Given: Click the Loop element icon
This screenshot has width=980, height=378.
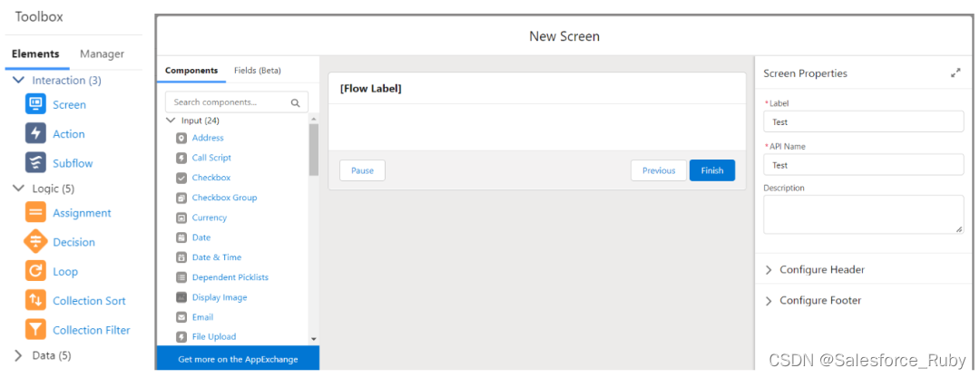Looking at the screenshot, I should coord(35,271).
